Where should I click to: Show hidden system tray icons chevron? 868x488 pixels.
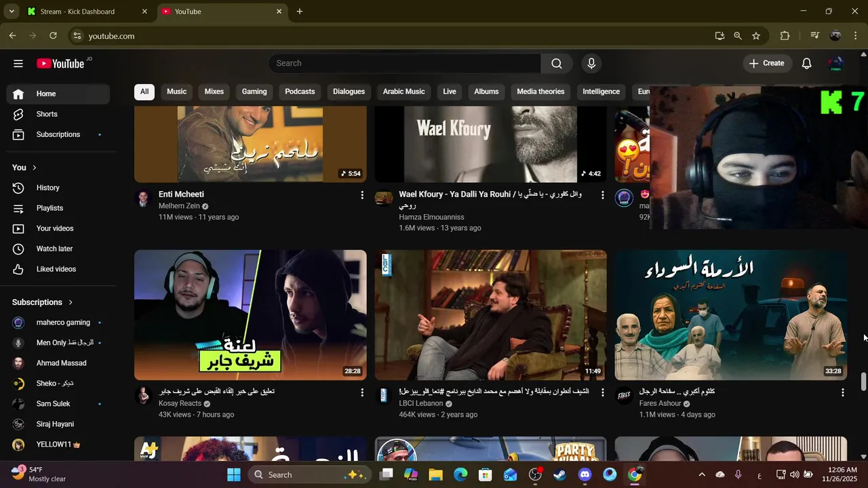tap(702, 474)
